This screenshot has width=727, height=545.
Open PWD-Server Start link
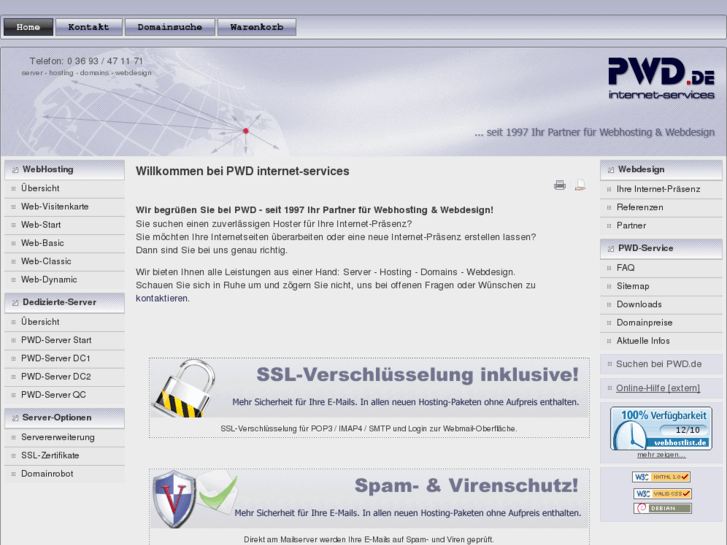click(64, 340)
